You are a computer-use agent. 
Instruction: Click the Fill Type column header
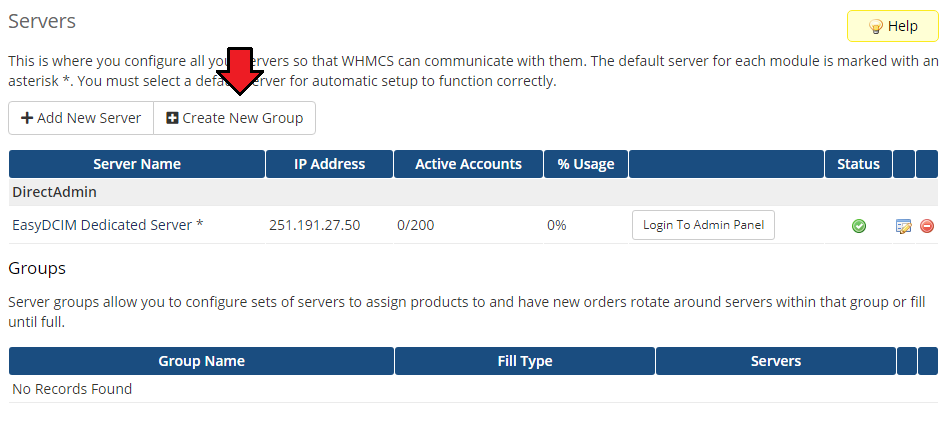525,361
